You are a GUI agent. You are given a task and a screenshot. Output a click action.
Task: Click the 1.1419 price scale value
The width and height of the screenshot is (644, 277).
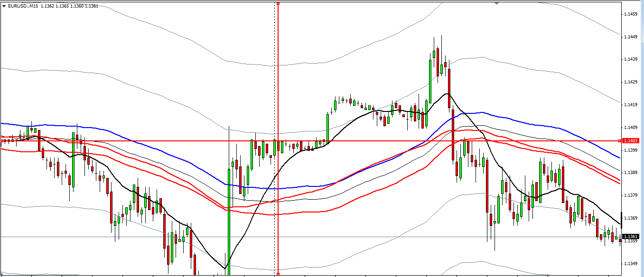pos(632,105)
